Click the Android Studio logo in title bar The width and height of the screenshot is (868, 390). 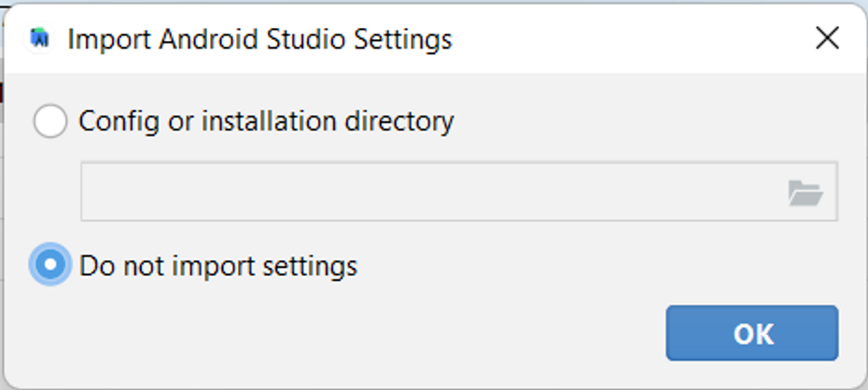coord(40,39)
